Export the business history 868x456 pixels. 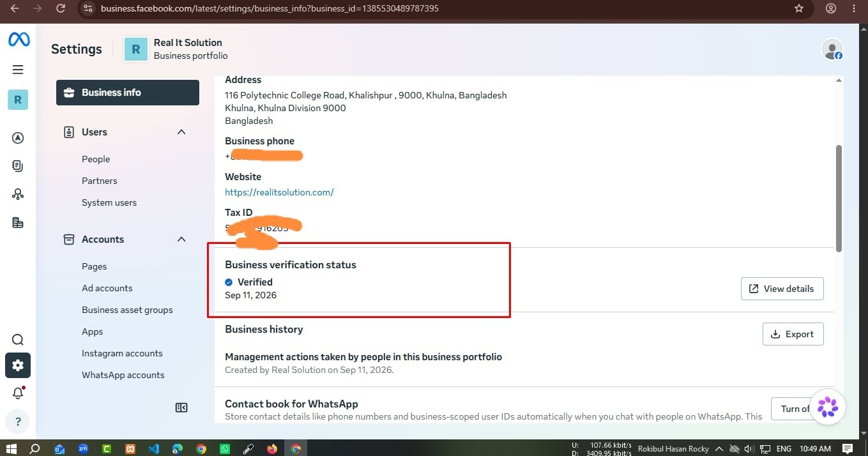[x=793, y=334]
